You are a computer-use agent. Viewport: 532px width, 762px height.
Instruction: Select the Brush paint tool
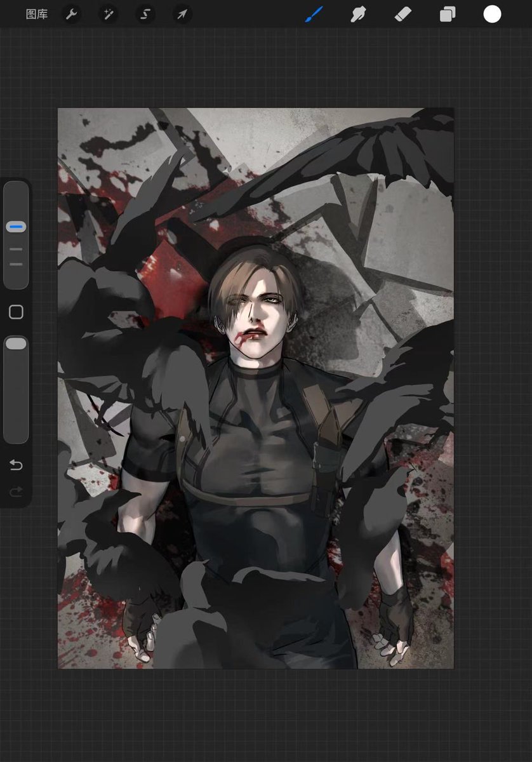click(314, 14)
